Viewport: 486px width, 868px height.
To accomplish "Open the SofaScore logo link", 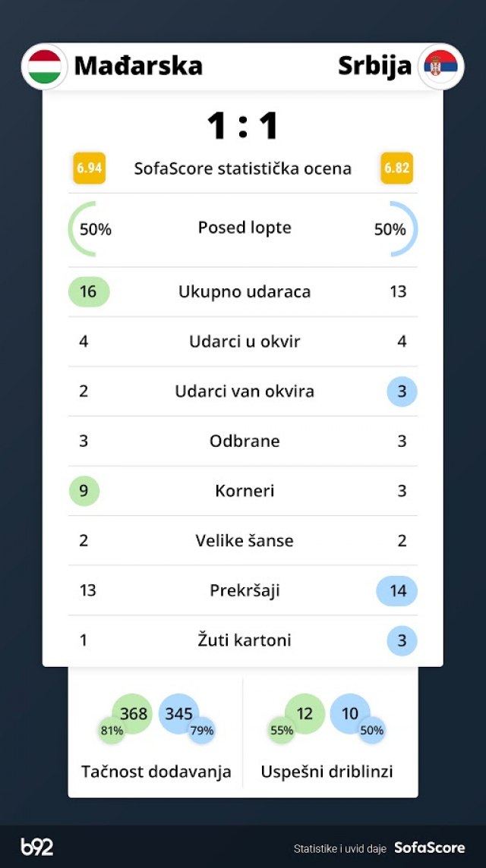I will tap(429, 848).
